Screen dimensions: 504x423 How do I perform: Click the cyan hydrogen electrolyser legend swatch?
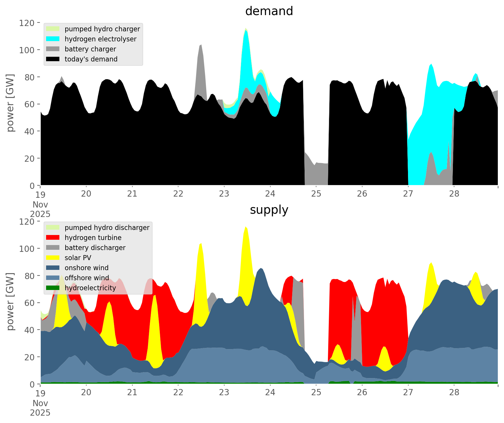(x=53, y=39)
